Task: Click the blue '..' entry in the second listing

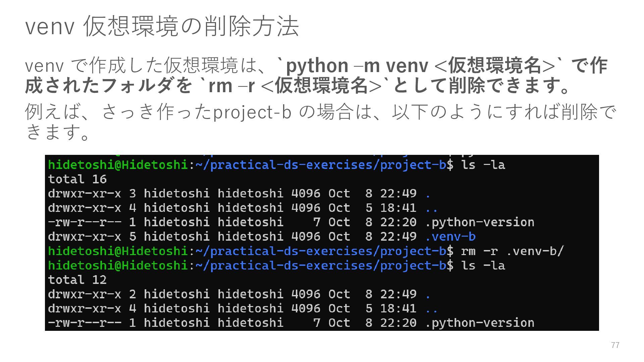Action: [431, 309]
